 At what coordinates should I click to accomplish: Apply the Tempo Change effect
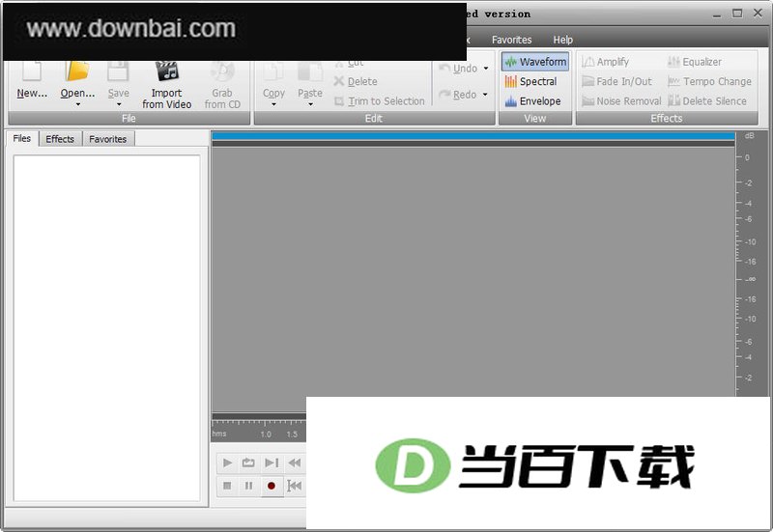(x=709, y=81)
